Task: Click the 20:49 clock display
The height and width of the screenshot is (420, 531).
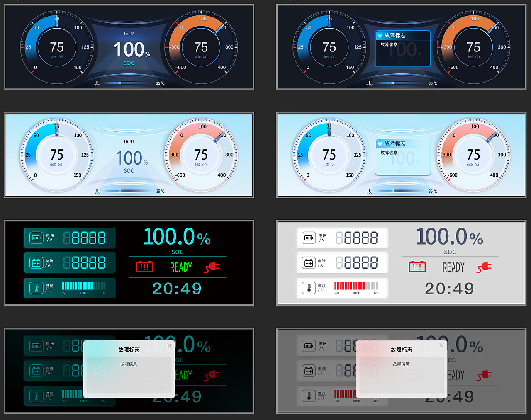Action: click(x=177, y=288)
